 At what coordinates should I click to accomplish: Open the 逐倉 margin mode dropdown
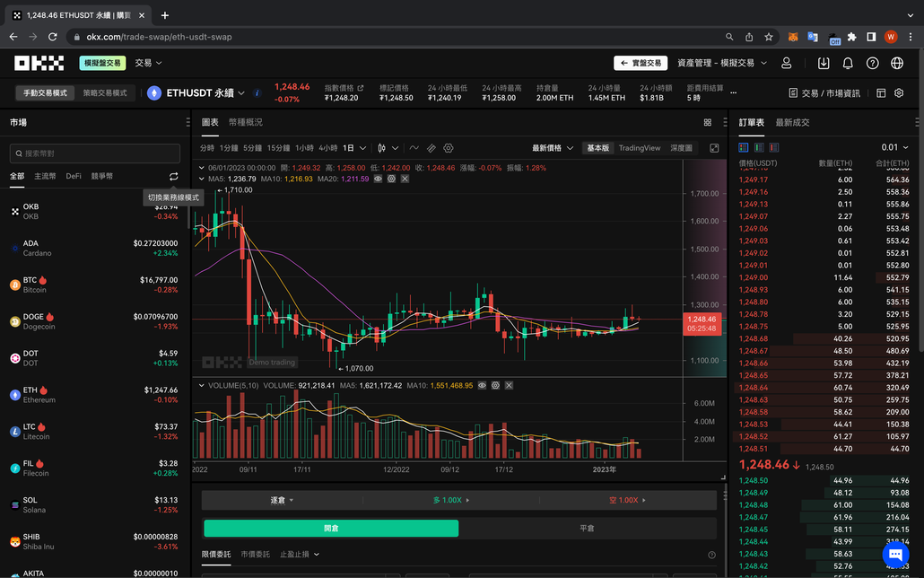[282, 500]
